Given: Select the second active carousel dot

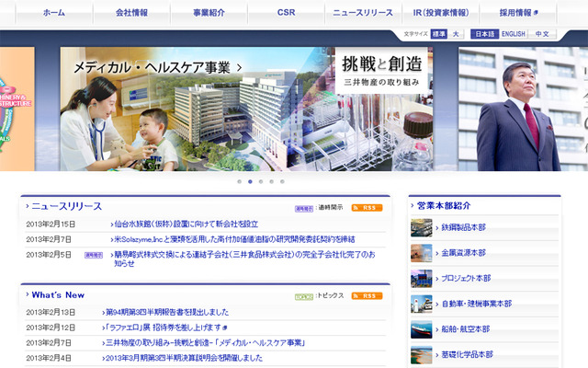Looking at the screenshot, I should pos(250,182).
